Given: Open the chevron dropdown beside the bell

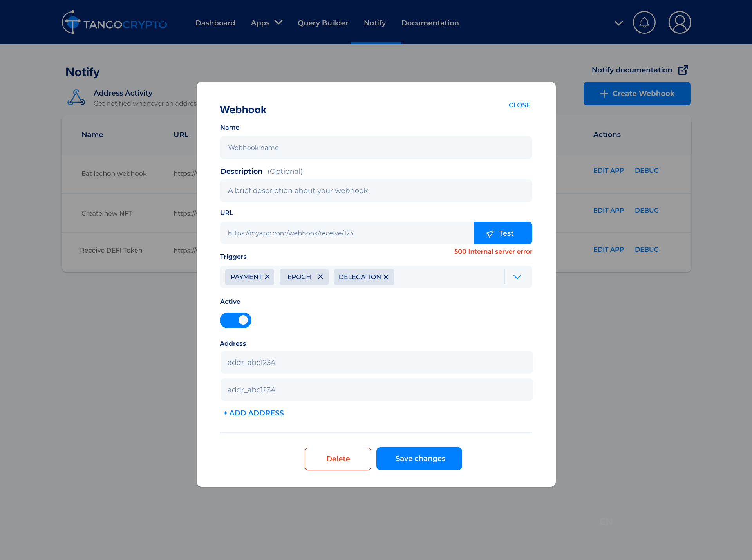Looking at the screenshot, I should click(619, 23).
